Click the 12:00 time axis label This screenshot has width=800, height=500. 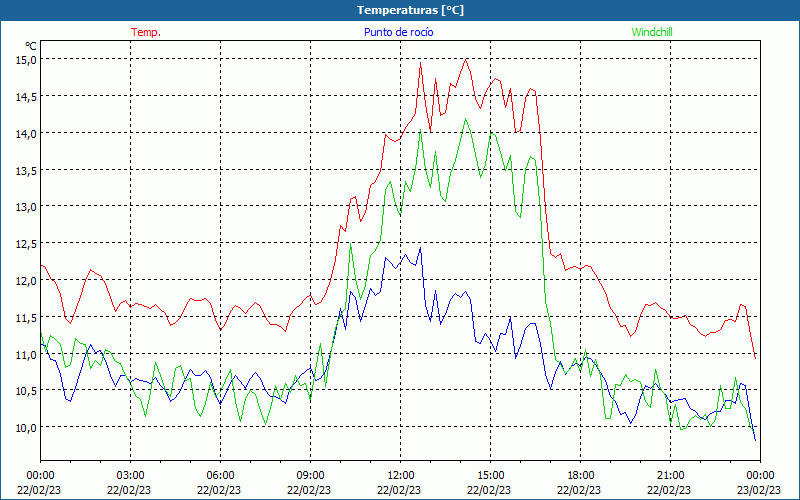[x=401, y=476]
